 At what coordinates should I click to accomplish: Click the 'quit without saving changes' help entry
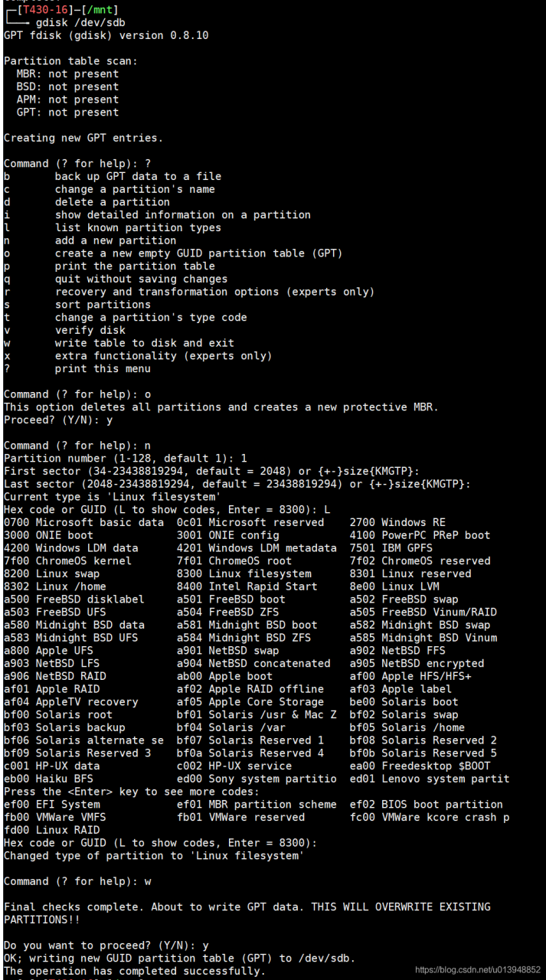click(141, 279)
